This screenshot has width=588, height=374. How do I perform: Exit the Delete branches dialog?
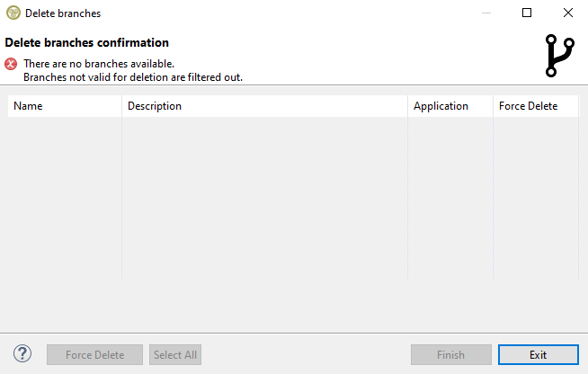tap(538, 354)
